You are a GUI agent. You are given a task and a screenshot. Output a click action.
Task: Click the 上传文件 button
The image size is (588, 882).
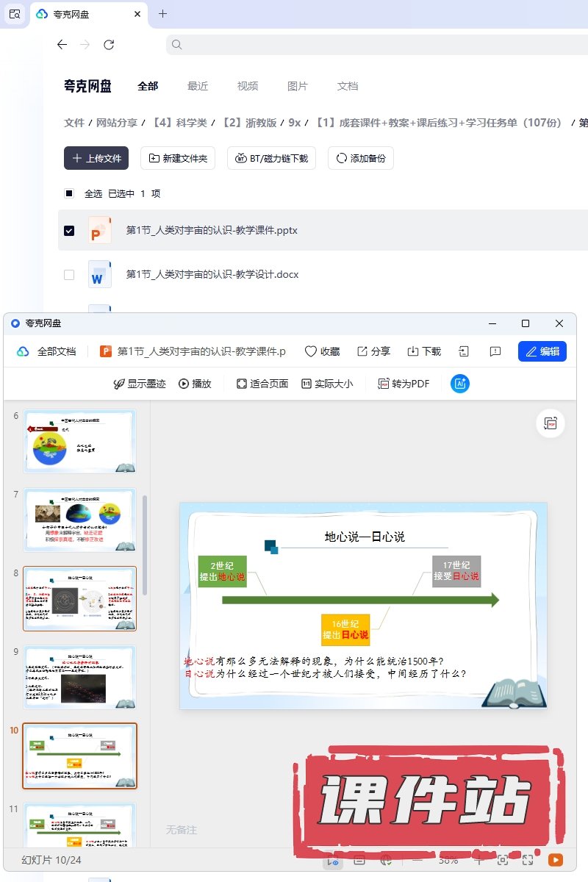[96, 158]
